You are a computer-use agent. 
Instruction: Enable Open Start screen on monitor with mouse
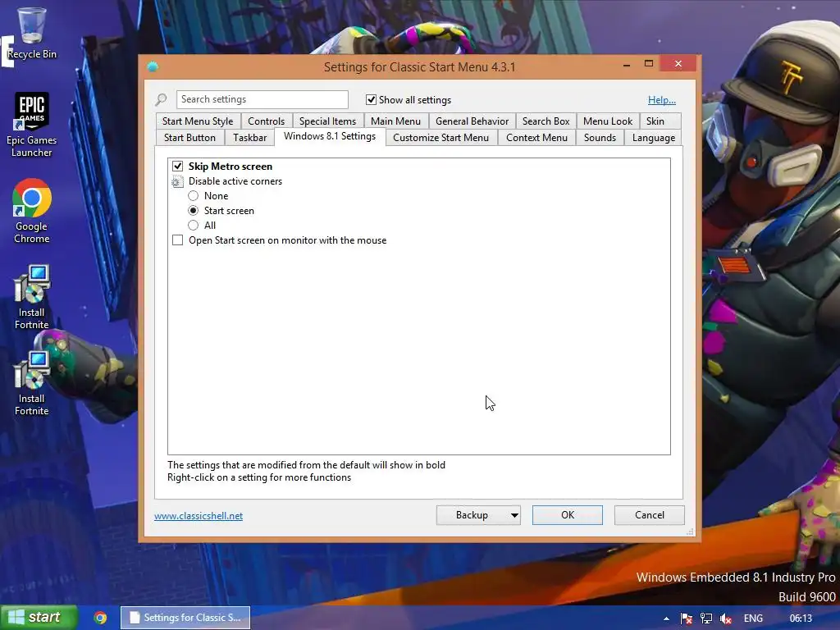[x=177, y=240]
